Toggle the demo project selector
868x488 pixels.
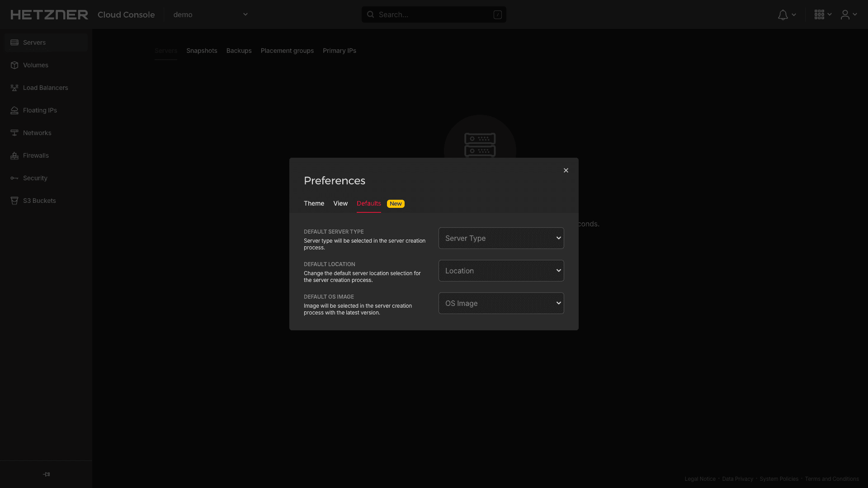pos(211,14)
